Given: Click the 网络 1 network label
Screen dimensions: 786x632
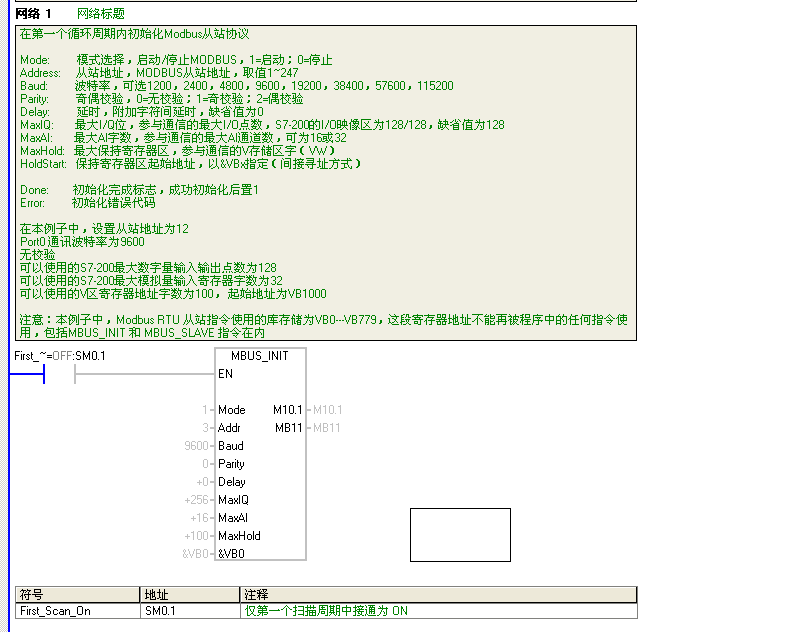Looking at the screenshot, I should (x=33, y=14).
